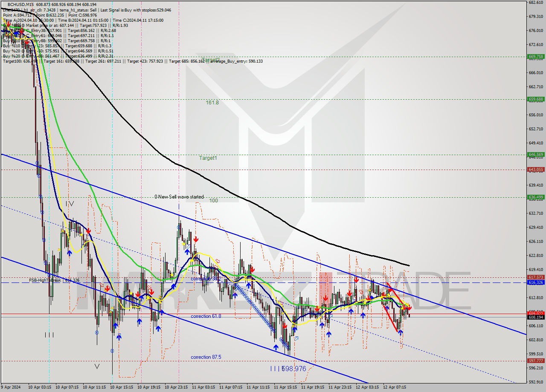This screenshot has height=392, width=546.
Task: Click the '12 Apr 07:15' time axis label
Action: click(394, 387)
